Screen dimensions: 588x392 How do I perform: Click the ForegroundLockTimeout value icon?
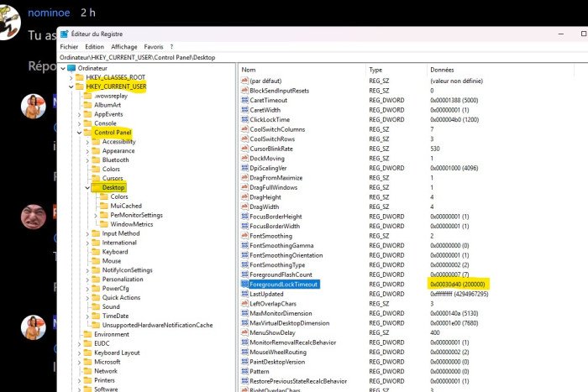[x=244, y=285]
